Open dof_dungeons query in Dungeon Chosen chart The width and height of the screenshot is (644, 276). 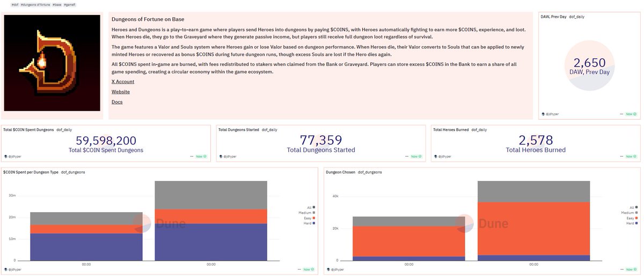[370, 172]
